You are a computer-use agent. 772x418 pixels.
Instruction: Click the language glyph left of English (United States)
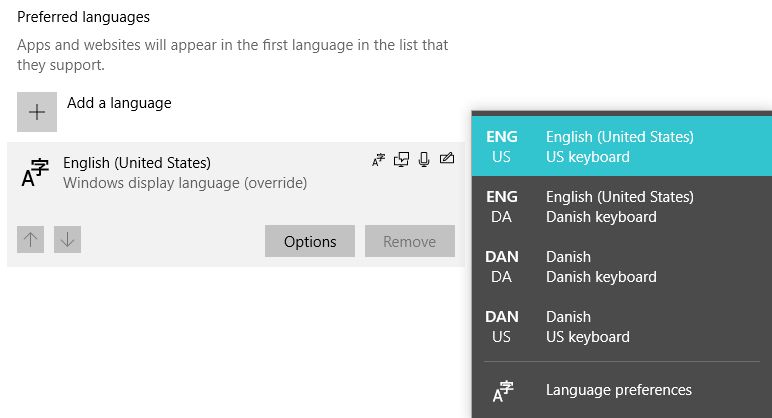click(x=35, y=173)
